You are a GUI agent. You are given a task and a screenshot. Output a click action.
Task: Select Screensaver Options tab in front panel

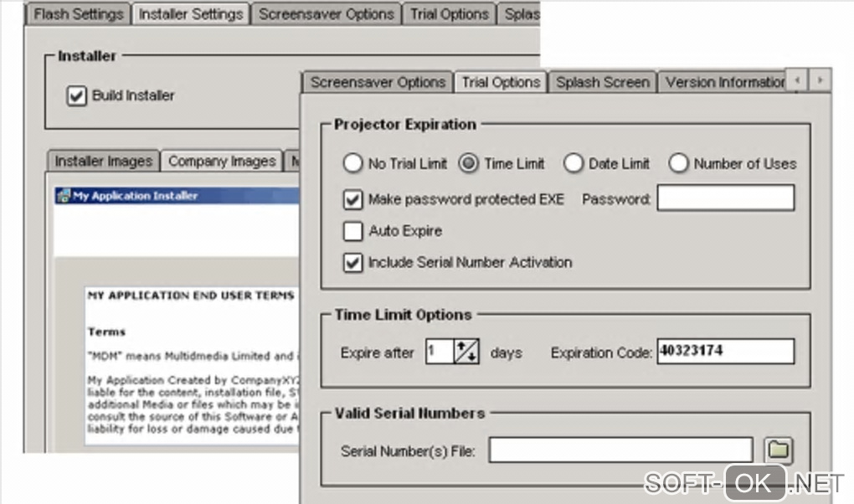coord(378,82)
